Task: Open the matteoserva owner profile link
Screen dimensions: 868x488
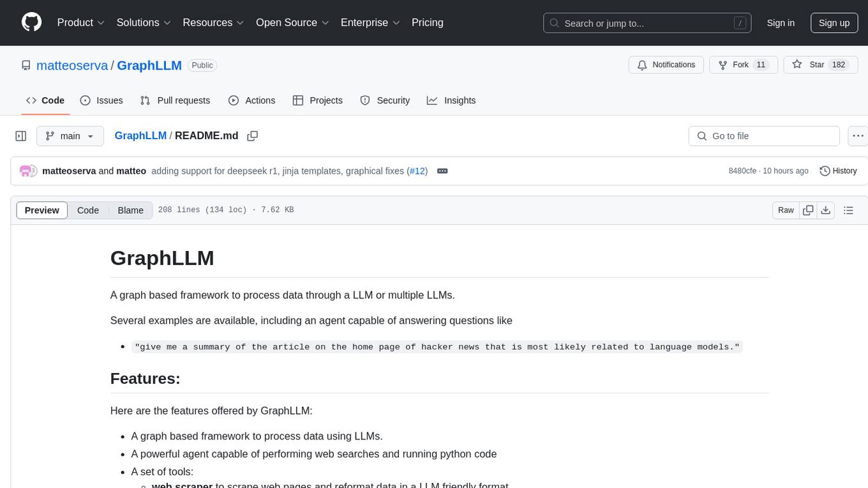Action: (x=72, y=65)
